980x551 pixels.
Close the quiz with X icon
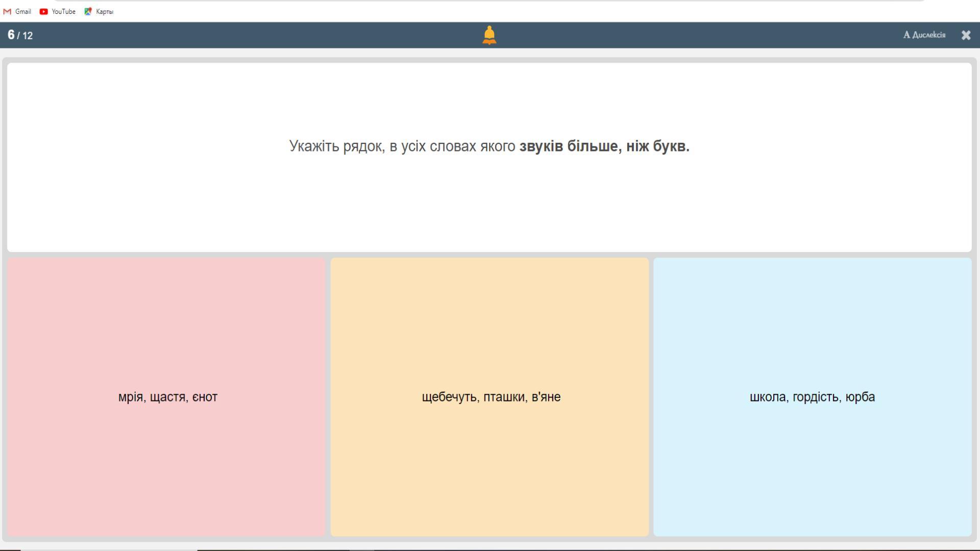coord(966,35)
